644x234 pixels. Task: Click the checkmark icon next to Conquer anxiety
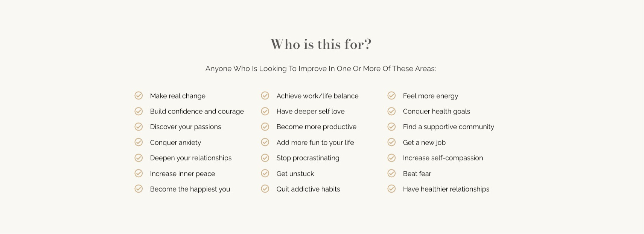pyautogui.click(x=139, y=142)
